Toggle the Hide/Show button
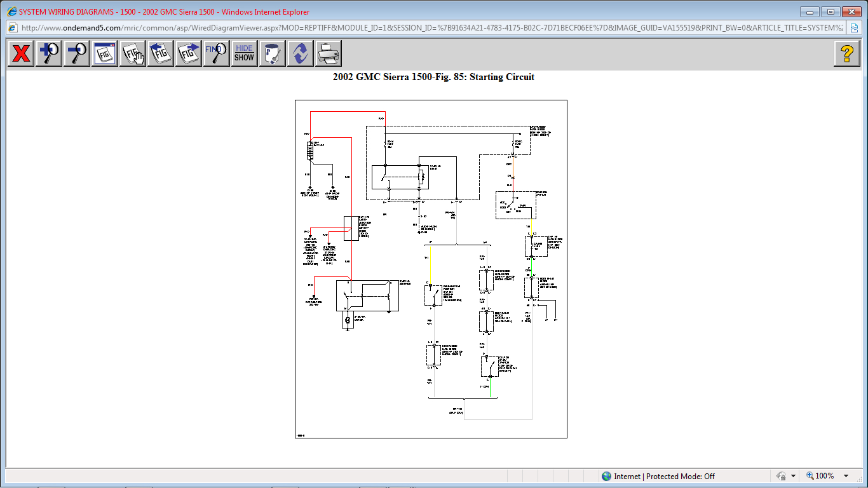 (244, 53)
